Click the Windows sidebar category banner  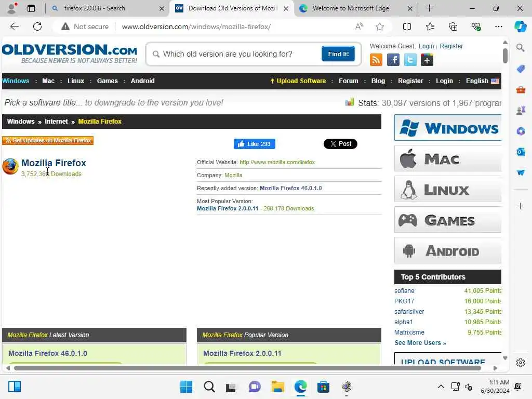tap(447, 128)
